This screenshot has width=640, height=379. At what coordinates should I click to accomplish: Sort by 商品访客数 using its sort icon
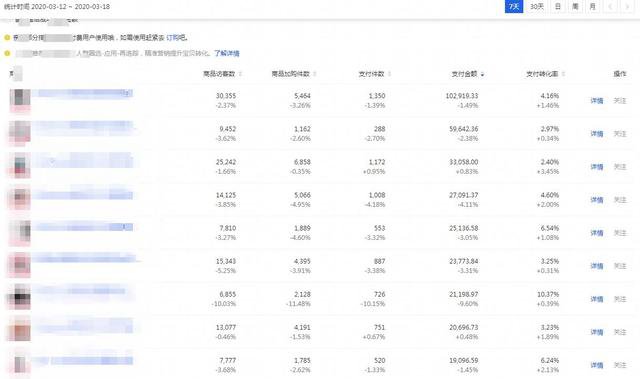click(x=240, y=74)
